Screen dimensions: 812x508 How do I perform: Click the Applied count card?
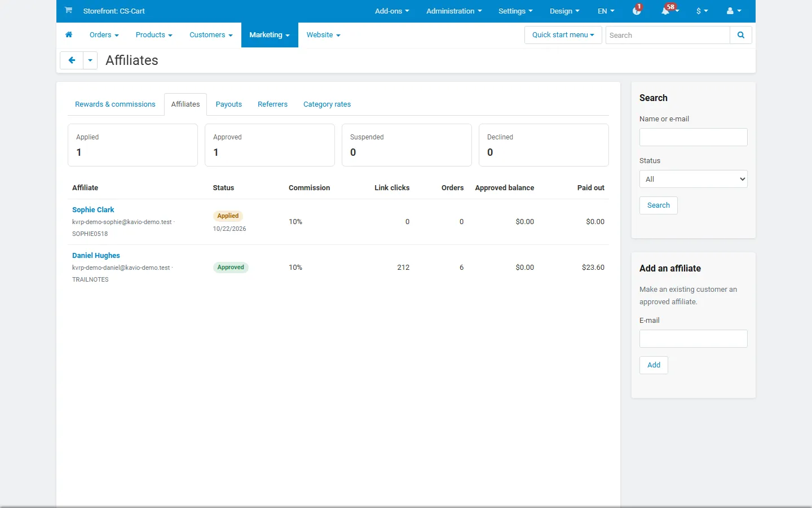[133, 145]
